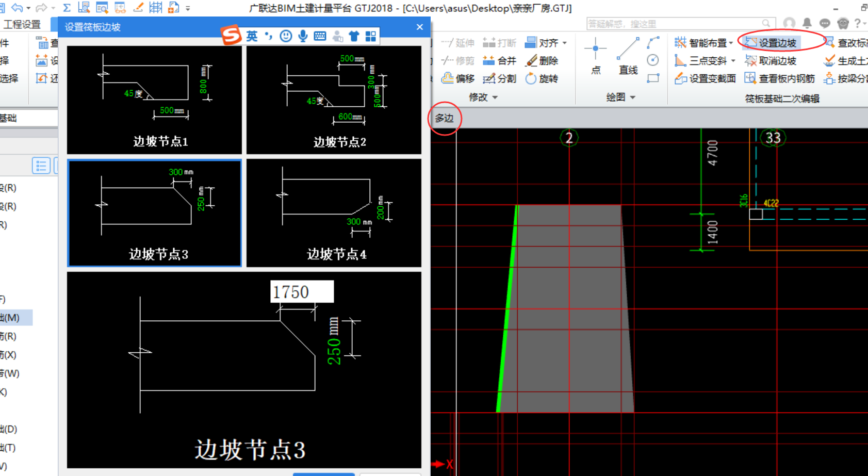Expand quick access toolbar customize arrow

tap(188, 8)
